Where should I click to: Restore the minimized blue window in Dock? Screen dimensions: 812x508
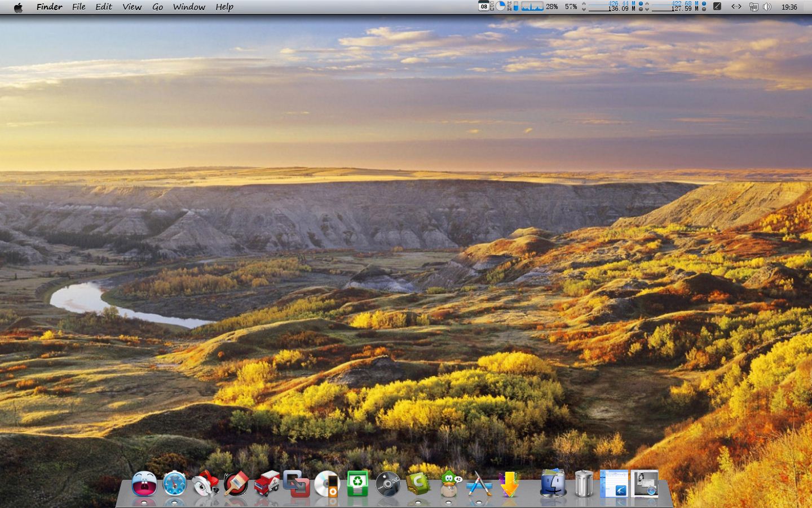[x=614, y=483]
